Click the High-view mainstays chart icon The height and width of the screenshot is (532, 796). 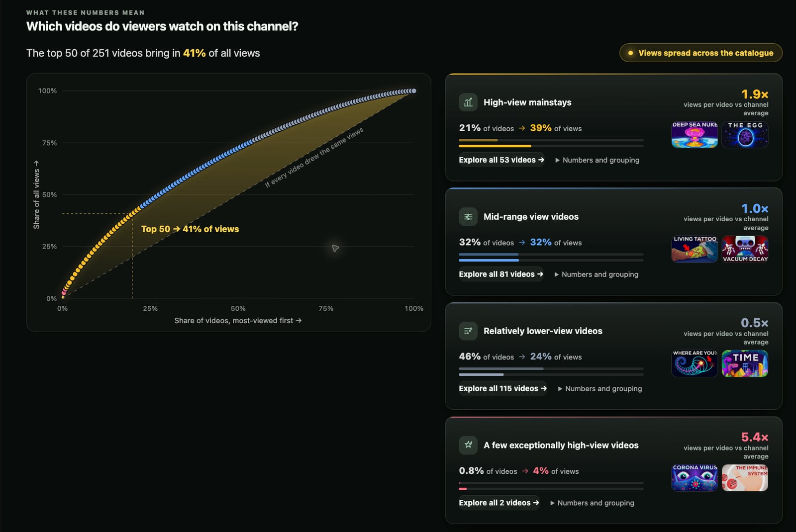point(468,102)
